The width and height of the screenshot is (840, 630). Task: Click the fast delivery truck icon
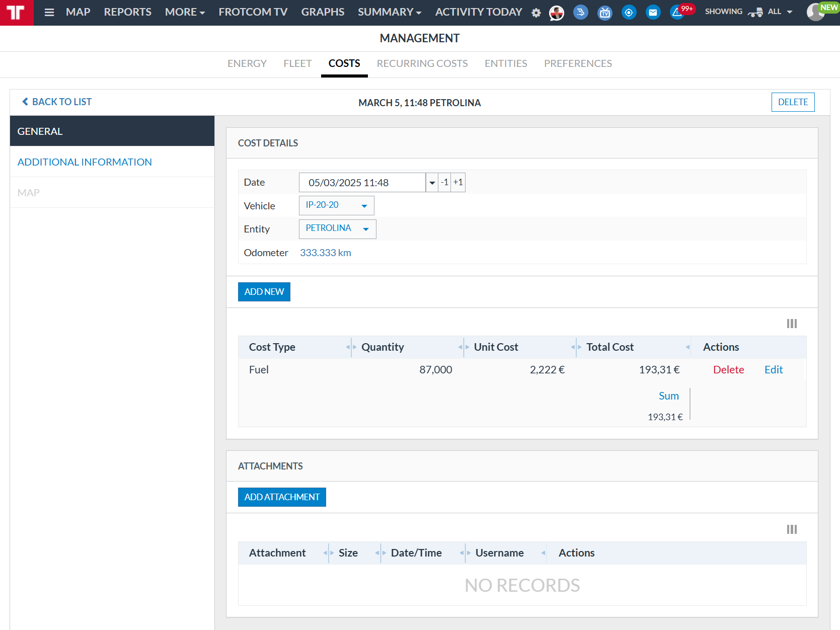[580, 13]
